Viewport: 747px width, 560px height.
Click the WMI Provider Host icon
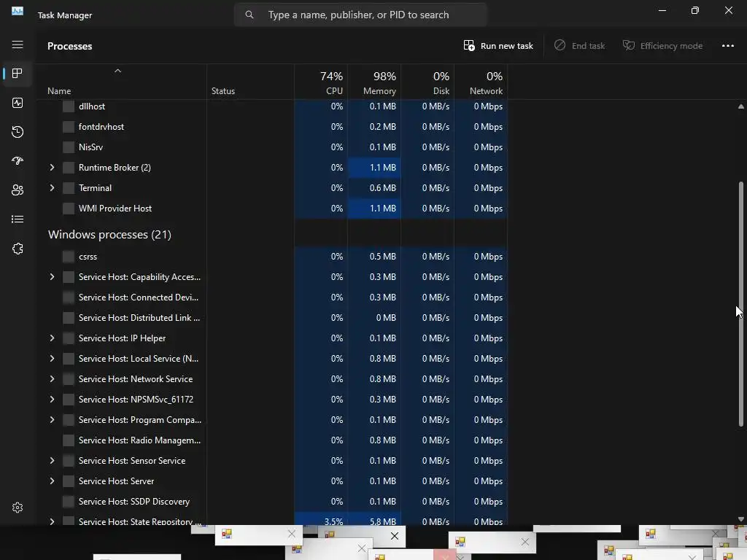click(x=69, y=209)
